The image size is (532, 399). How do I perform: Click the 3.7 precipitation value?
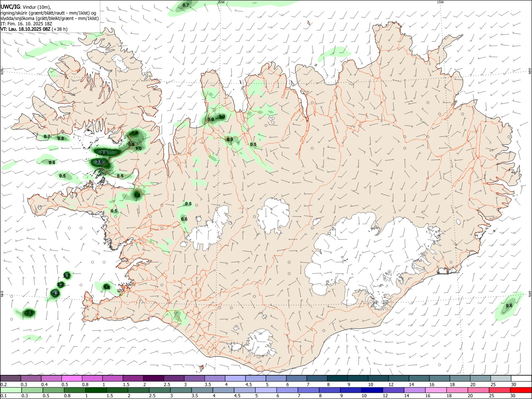click(x=66, y=276)
